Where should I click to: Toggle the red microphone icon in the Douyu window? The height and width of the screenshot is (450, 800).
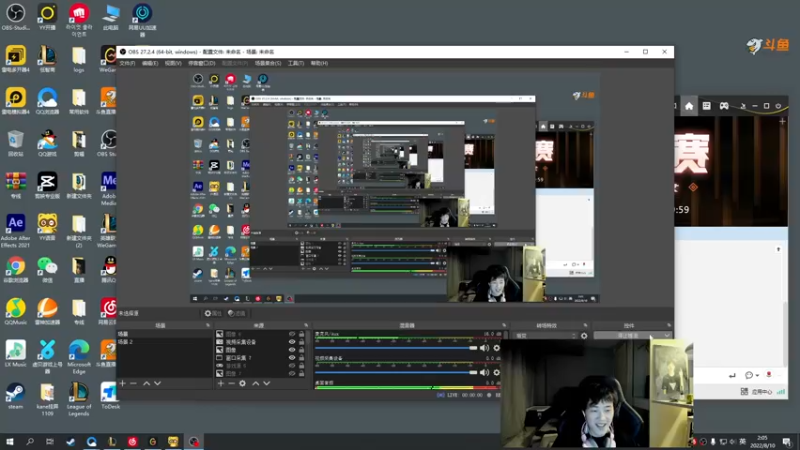[769, 375]
